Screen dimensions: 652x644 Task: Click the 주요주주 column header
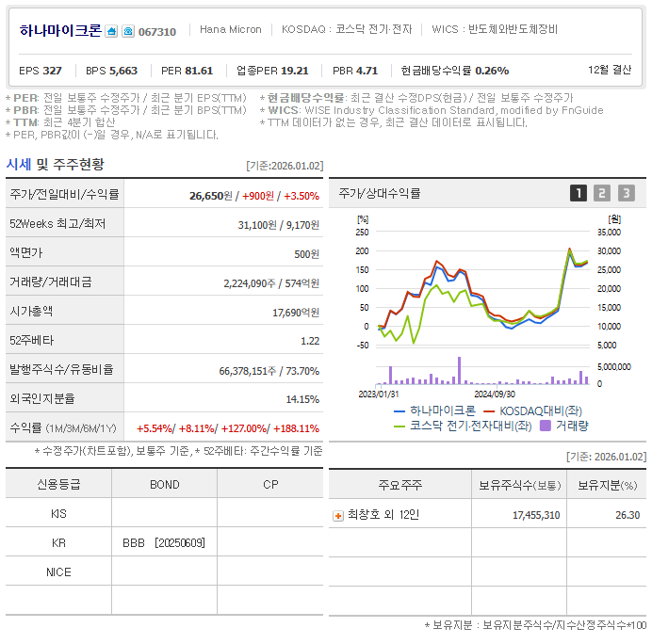(400, 485)
